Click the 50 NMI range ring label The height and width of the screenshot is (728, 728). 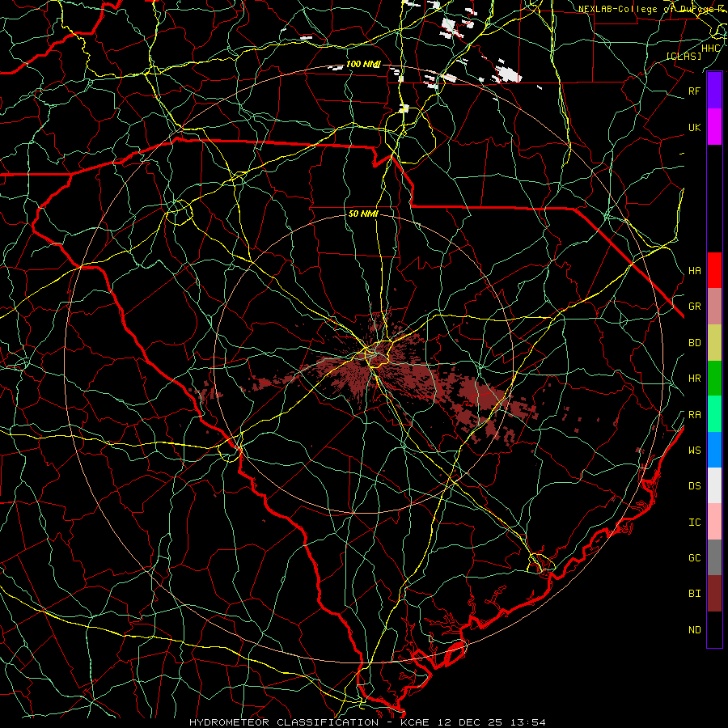[363, 214]
